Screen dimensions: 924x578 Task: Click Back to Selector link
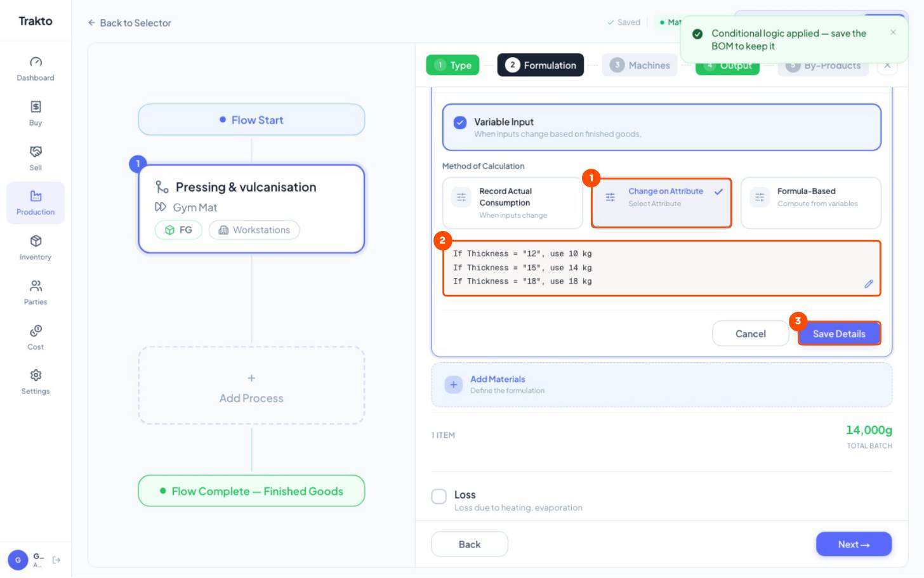pos(129,23)
